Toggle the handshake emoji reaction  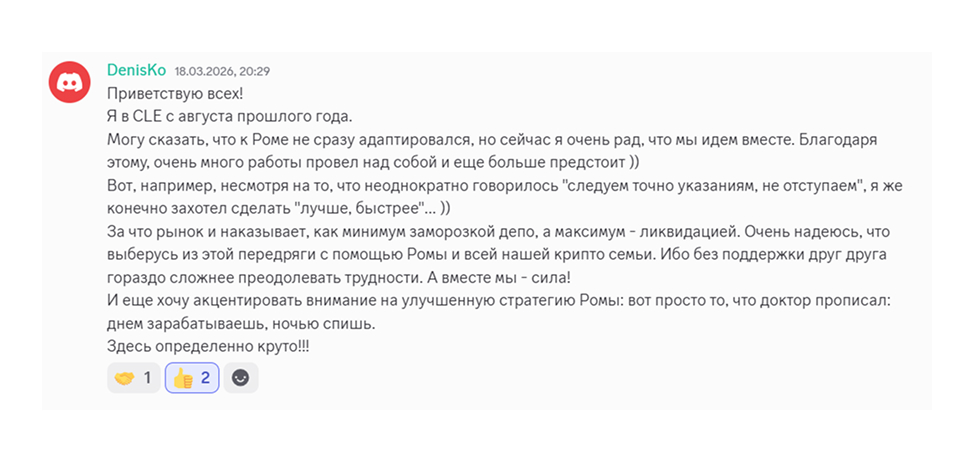click(133, 378)
